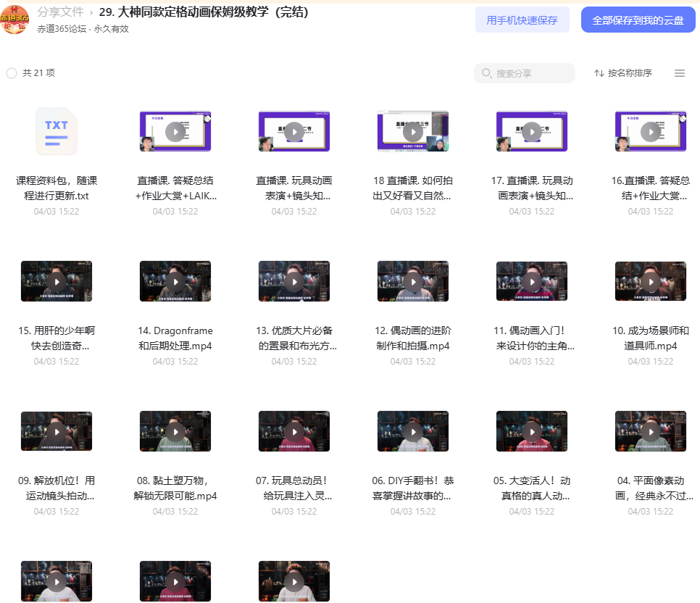700x603 pixels.
Task: Click file name 05. 大变活人！动真格的真人动
Action: pos(532,488)
